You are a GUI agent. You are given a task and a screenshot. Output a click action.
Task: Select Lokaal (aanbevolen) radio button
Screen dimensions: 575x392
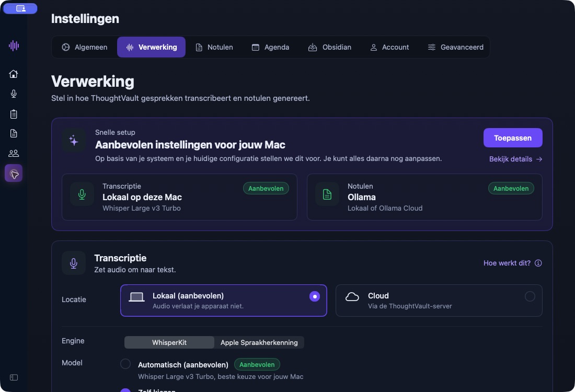tap(315, 296)
